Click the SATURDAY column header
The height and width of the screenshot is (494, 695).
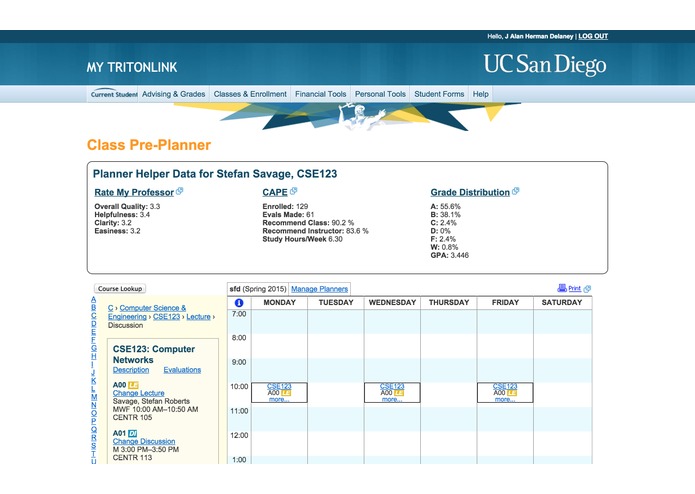click(x=562, y=303)
